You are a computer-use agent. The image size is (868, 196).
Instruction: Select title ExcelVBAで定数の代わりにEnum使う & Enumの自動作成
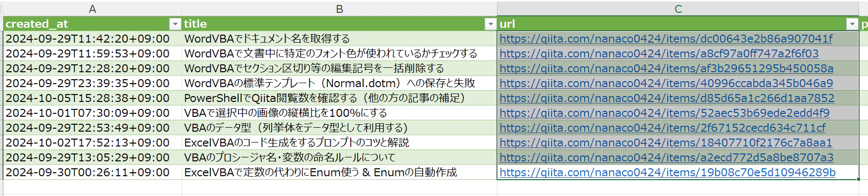click(339, 172)
